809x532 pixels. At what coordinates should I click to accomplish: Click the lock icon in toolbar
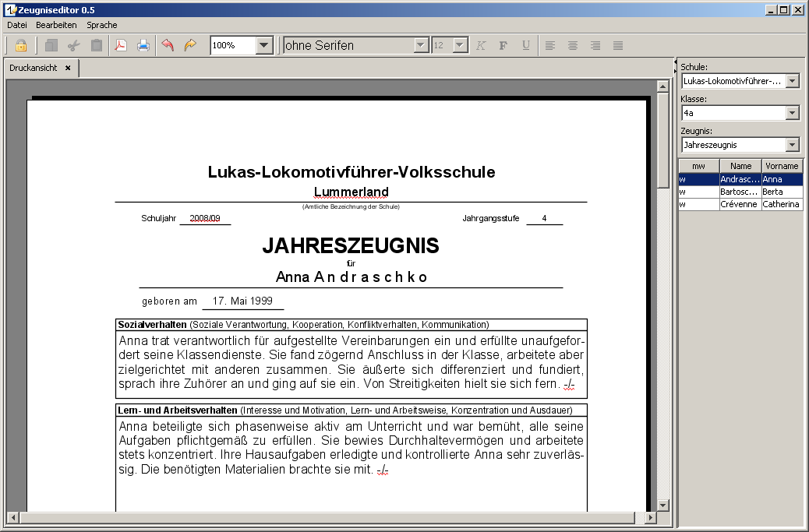coord(20,45)
